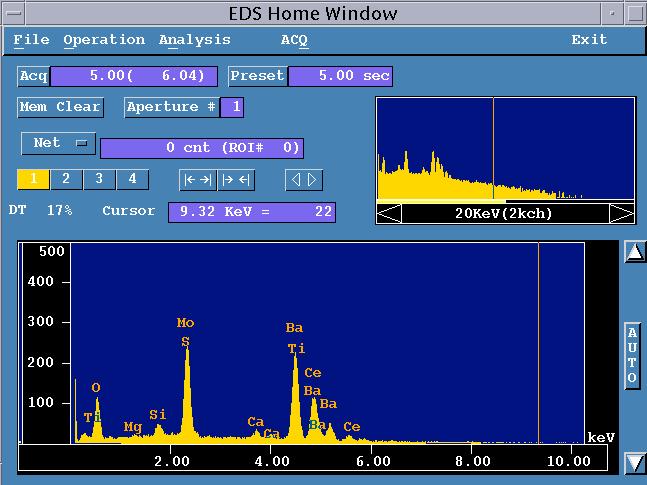Click the 8.00 keV axis label
This screenshot has width=647, height=485.
[x=472, y=461]
